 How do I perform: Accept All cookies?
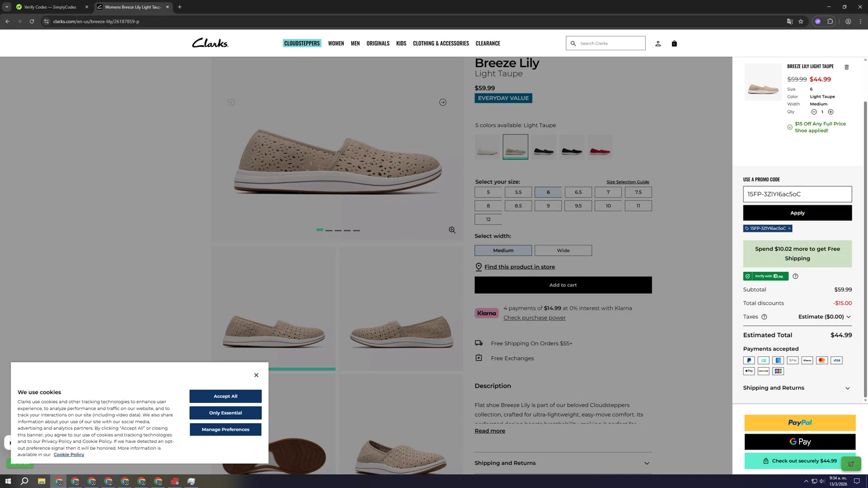(x=226, y=396)
